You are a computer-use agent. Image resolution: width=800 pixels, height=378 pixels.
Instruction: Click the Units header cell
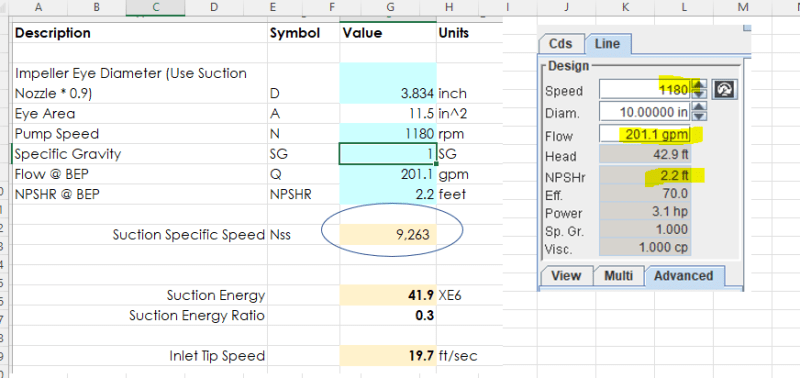469,33
